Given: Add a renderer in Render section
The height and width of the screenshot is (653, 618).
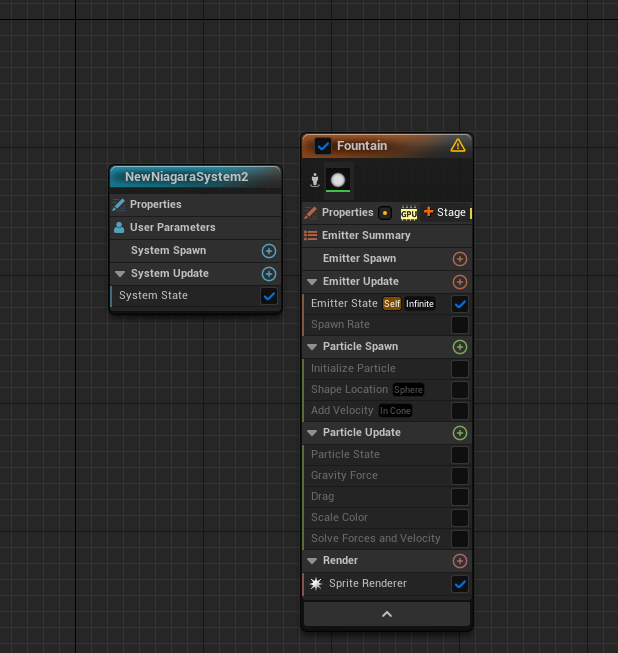Looking at the screenshot, I should point(460,561).
